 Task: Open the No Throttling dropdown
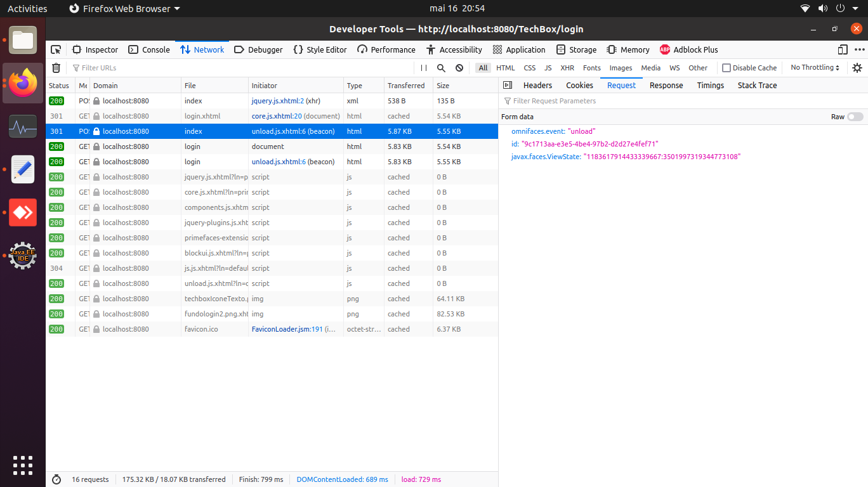tap(814, 68)
